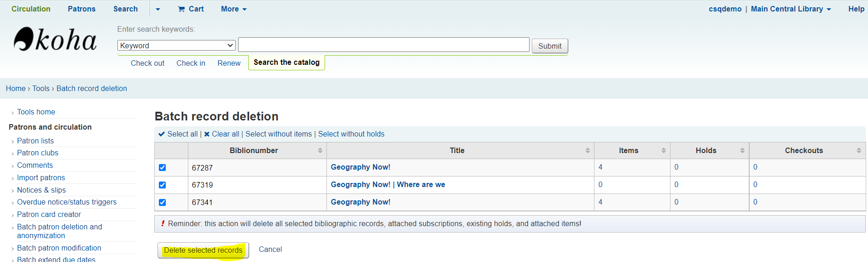Open Overdue notice/status triggers link
868x262 pixels.
pyautogui.click(x=67, y=202)
